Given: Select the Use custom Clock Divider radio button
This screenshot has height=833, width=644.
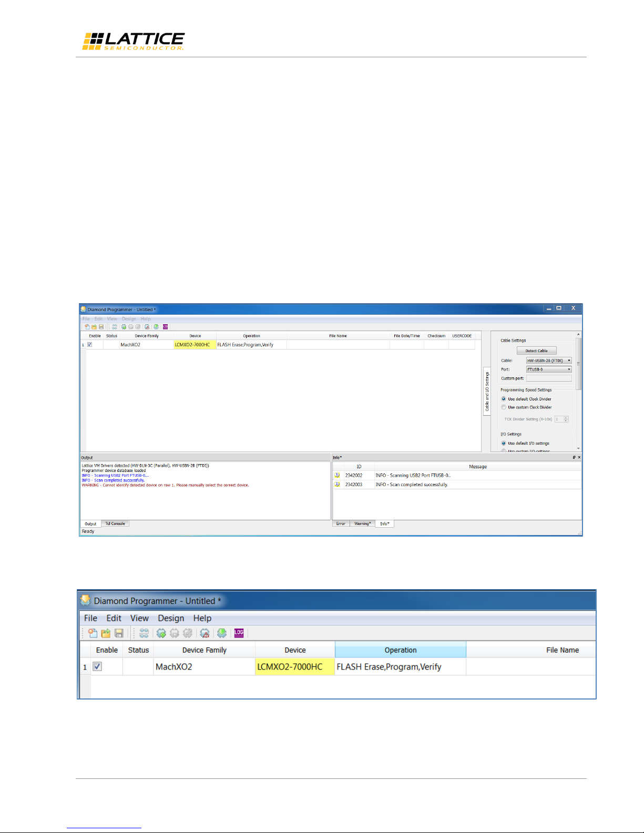Looking at the screenshot, I should (504, 407).
